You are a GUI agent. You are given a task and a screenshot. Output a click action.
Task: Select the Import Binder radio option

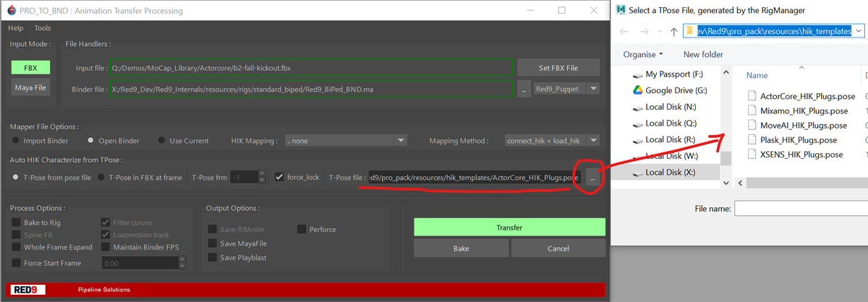[16, 141]
